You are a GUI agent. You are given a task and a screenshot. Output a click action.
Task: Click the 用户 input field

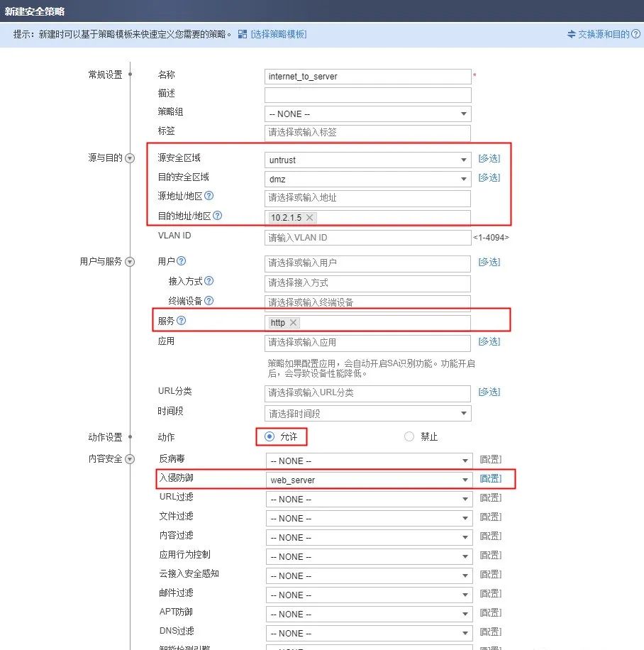point(367,263)
